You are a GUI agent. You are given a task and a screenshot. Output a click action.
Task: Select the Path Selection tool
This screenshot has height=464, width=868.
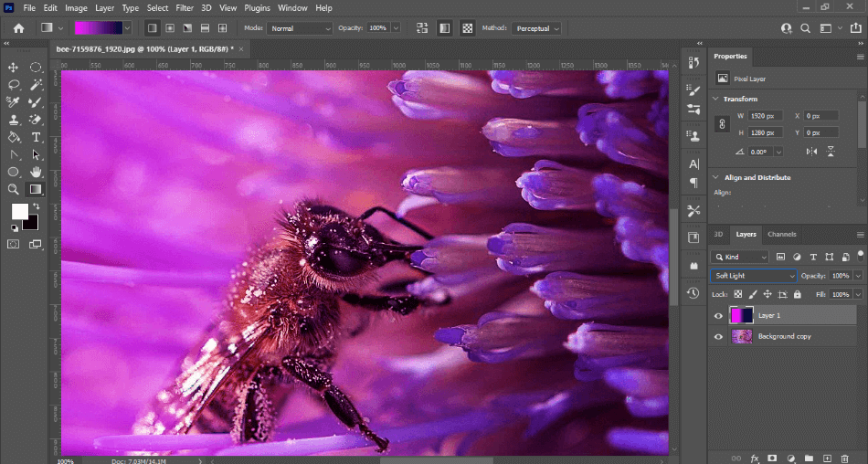click(x=36, y=155)
